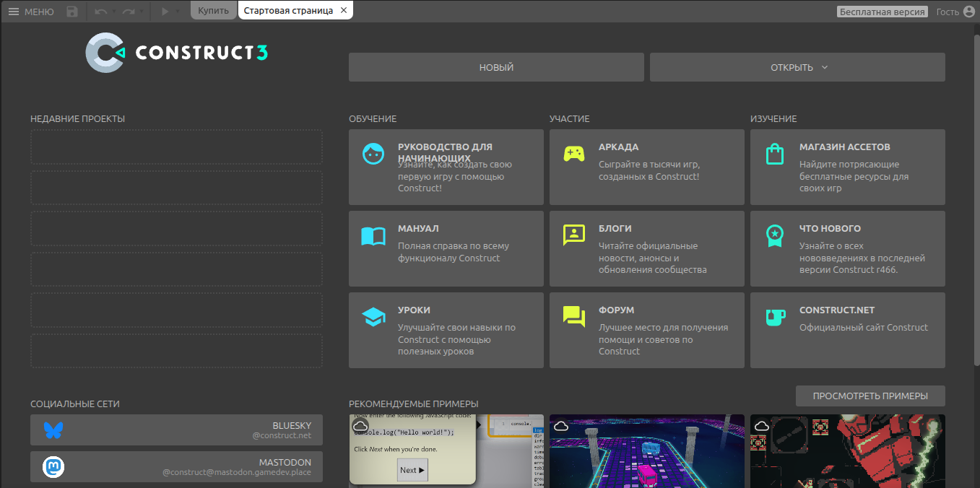Click the Гость user account icon
The width and height of the screenshot is (980, 488).
coord(969,12)
